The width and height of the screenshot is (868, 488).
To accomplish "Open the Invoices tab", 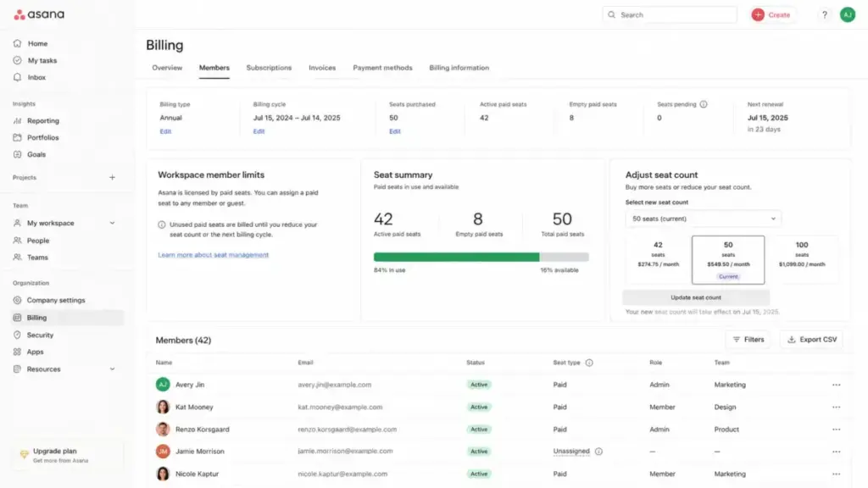I will [x=322, y=68].
